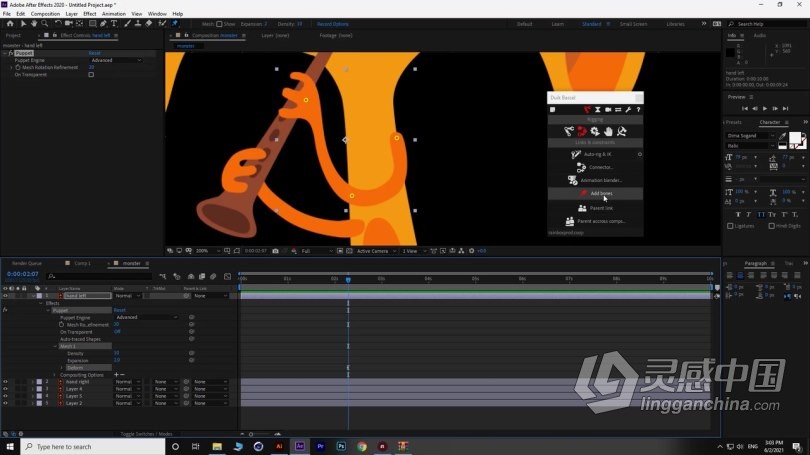Image resolution: width=810 pixels, height=455 pixels.
Task: Select the rectangle Shape tool
Action: [92, 24]
